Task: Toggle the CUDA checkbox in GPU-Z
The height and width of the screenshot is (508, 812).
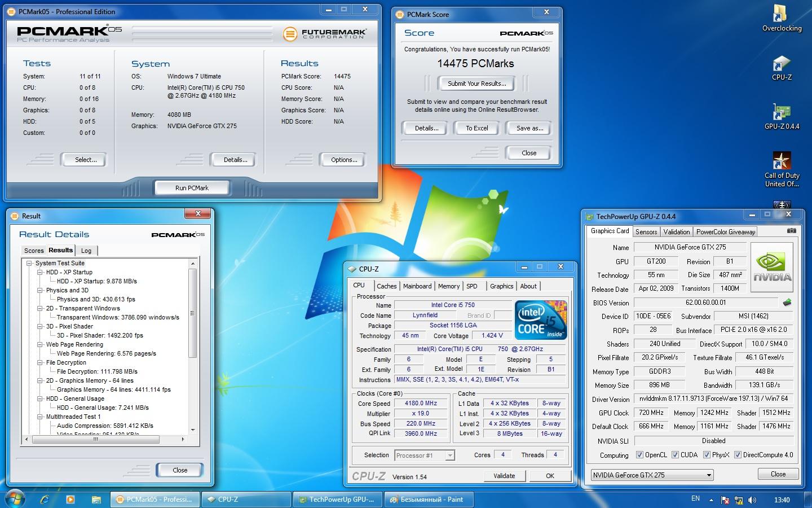Action: (x=675, y=455)
